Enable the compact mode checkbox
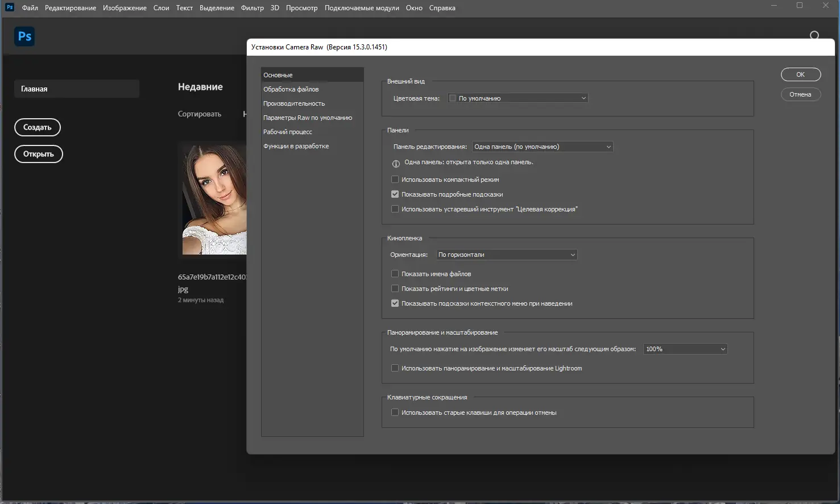 click(x=395, y=180)
